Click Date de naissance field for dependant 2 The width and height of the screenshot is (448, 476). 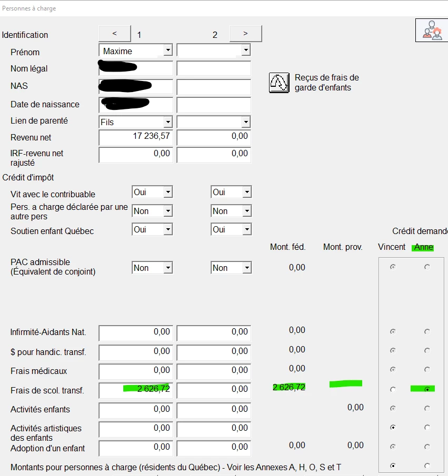tap(214, 105)
